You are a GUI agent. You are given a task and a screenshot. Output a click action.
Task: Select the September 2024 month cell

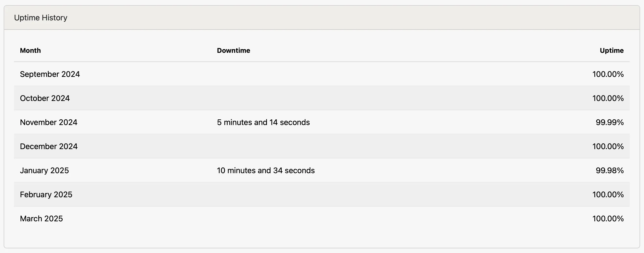(50, 74)
